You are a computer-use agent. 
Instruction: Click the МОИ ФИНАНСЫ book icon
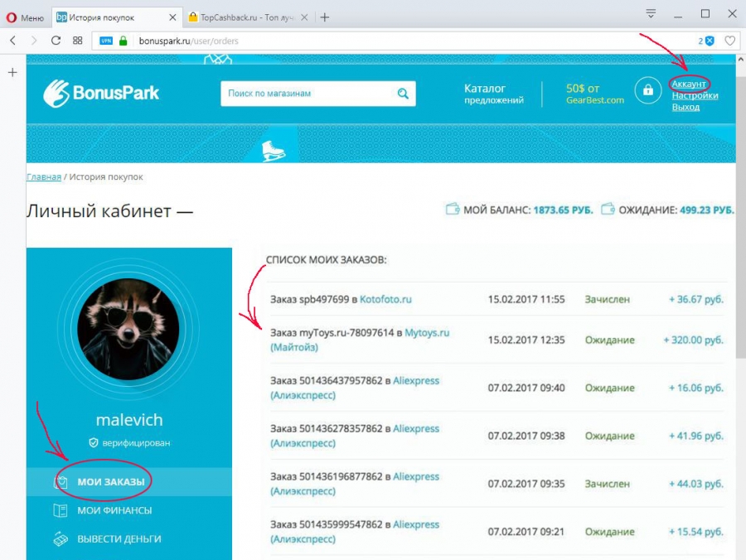click(x=61, y=510)
